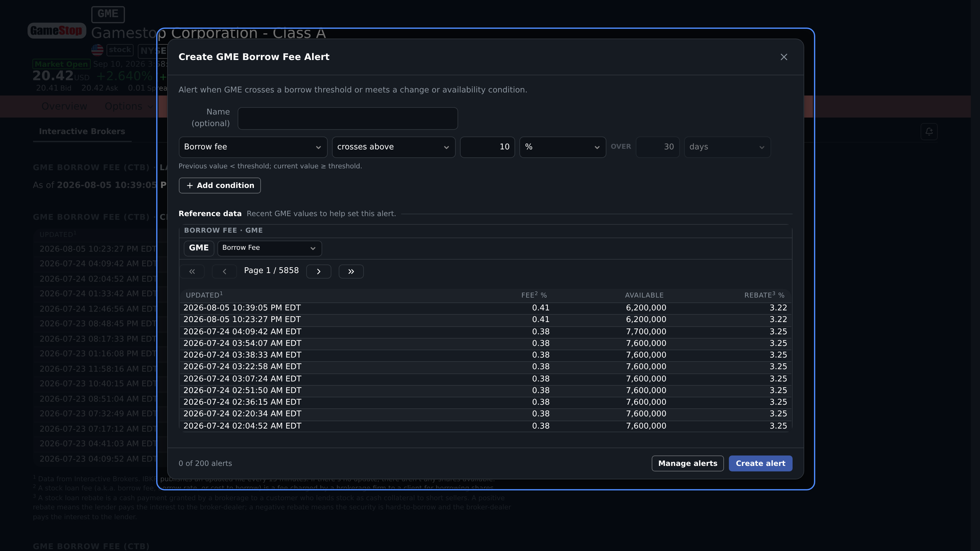Click the OVER period field showing 30
Image resolution: width=980 pixels, height=551 pixels.
(x=658, y=147)
